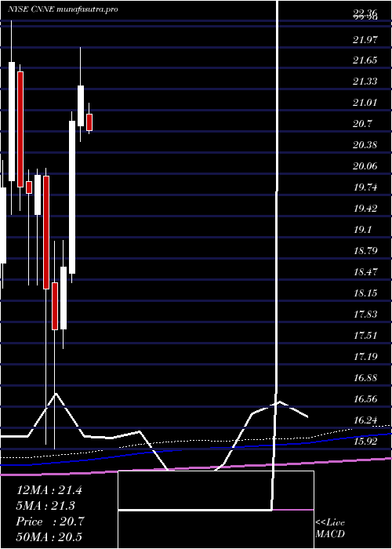Select the 21.33 price axis label
This screenshot has height=549, width=392.
pos(365,82)
